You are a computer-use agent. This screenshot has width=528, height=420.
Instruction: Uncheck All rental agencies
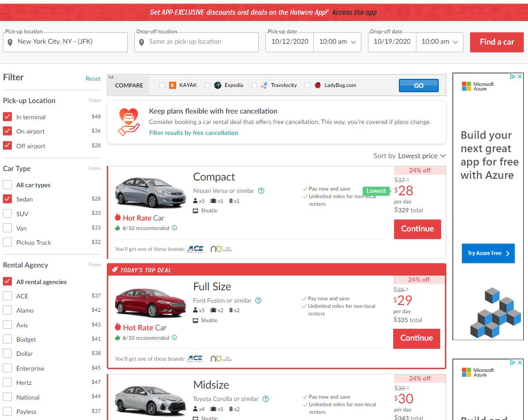coord(8,282)
